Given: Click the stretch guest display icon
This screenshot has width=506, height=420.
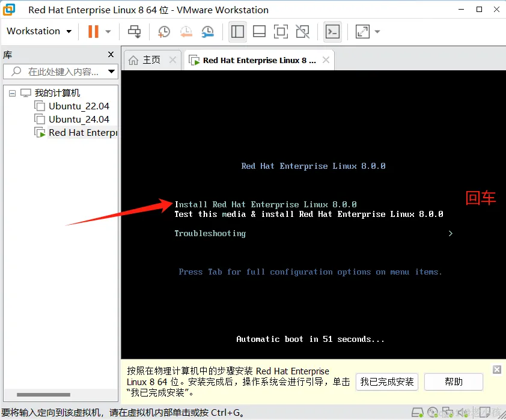Looking at the screenshot, I should coord(362,32).
